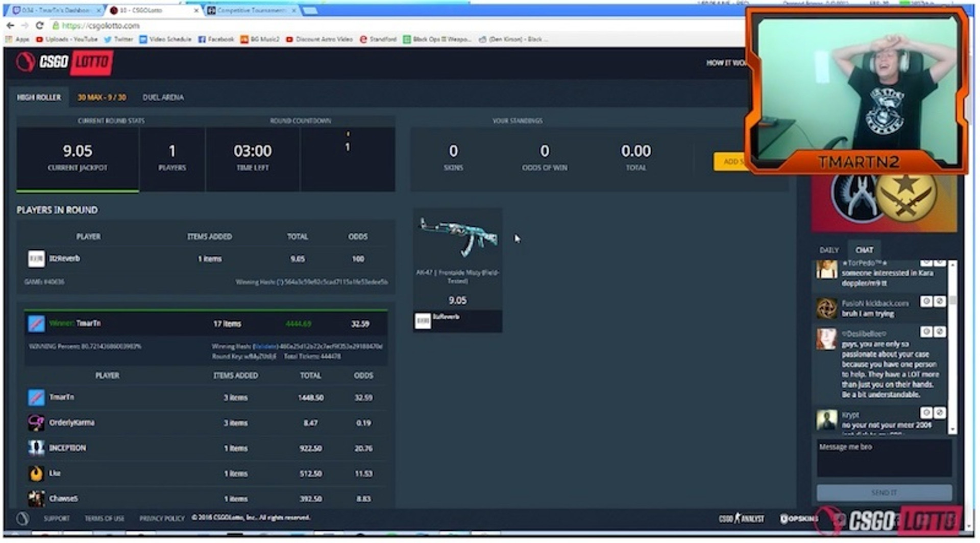
Task: Click in the 'Message me bro' chat input
Action: (x=884, y=458)
